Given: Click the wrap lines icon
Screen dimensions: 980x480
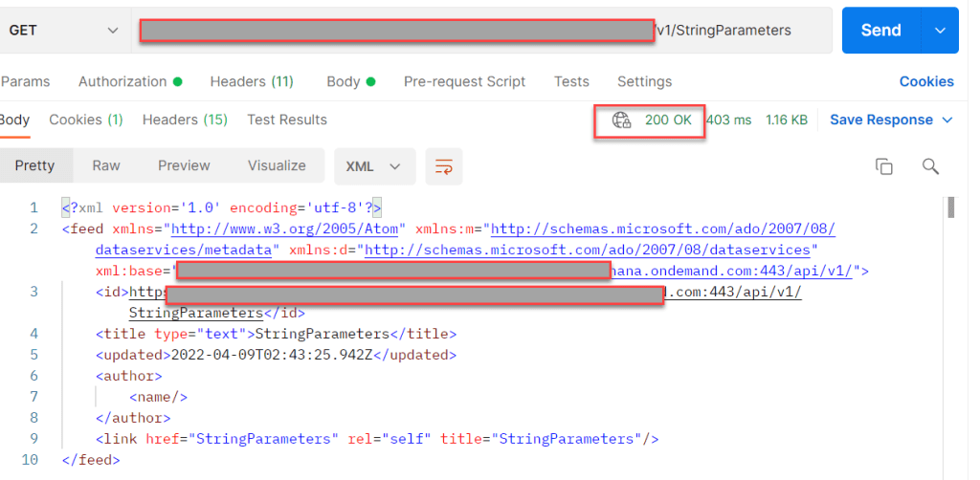Looking at the screenshot, I should coord(444,166).
